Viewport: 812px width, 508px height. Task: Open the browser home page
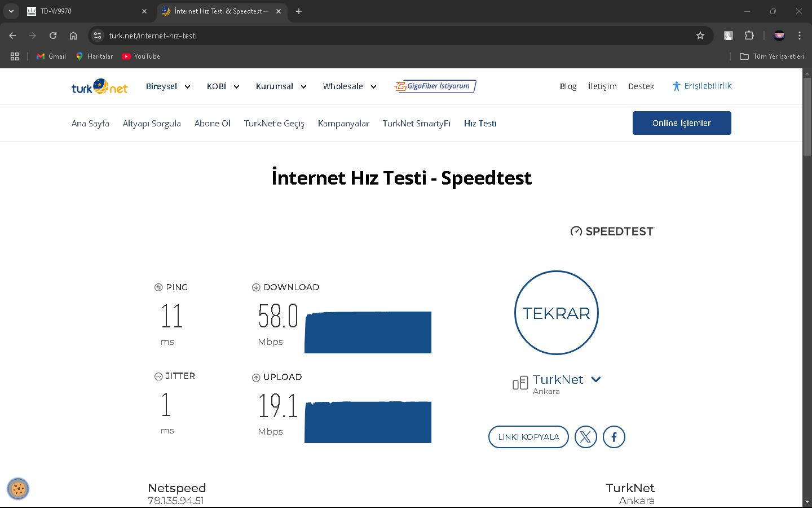73,36
